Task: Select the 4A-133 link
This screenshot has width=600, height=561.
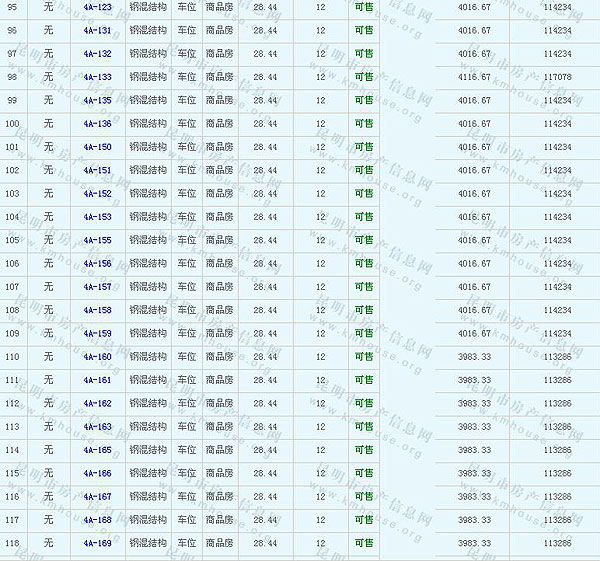Action: (x=97, y=77)
